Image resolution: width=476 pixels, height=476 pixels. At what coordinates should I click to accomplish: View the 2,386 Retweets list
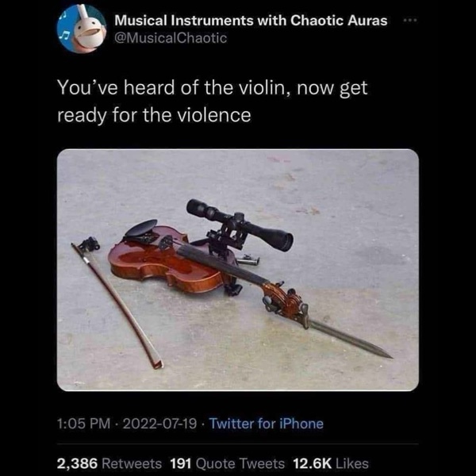click(x=109, y=463)
